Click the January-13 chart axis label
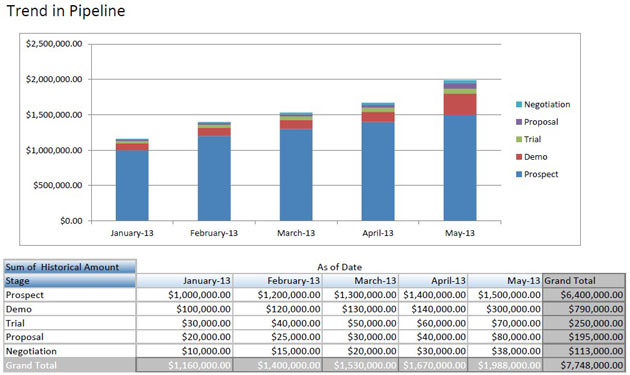This screenshot has width=630, height=375. point(132,233)
